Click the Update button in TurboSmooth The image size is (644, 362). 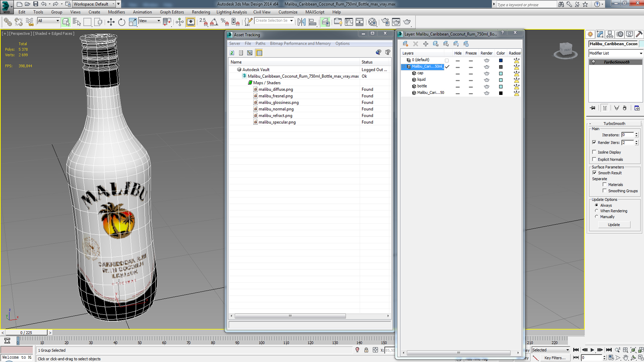pyautogui.click(x=614, y=225)
